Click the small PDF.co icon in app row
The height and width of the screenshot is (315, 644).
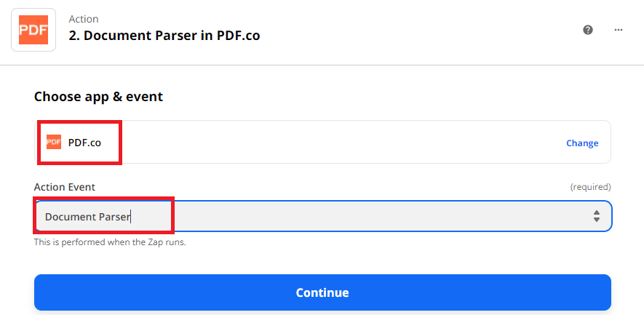click(54, 143)
